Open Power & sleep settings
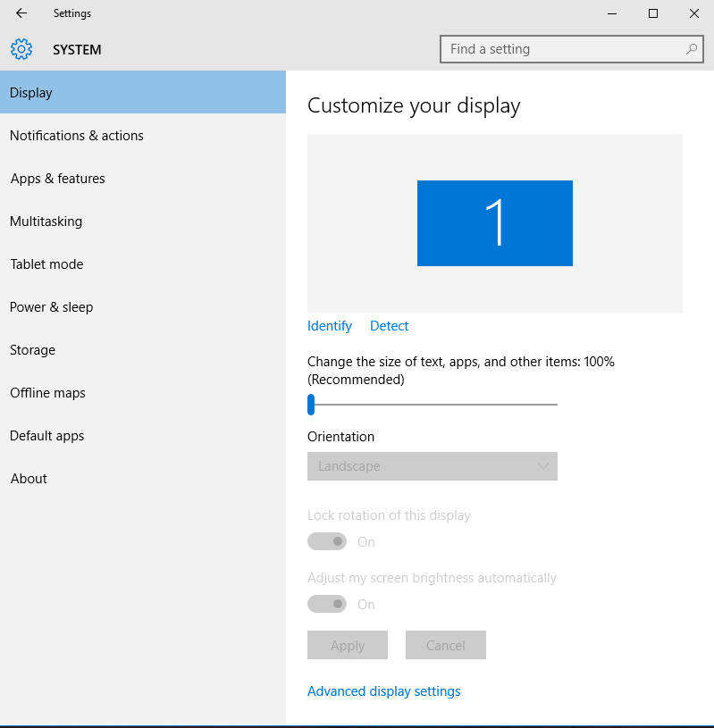 [51, 306]
